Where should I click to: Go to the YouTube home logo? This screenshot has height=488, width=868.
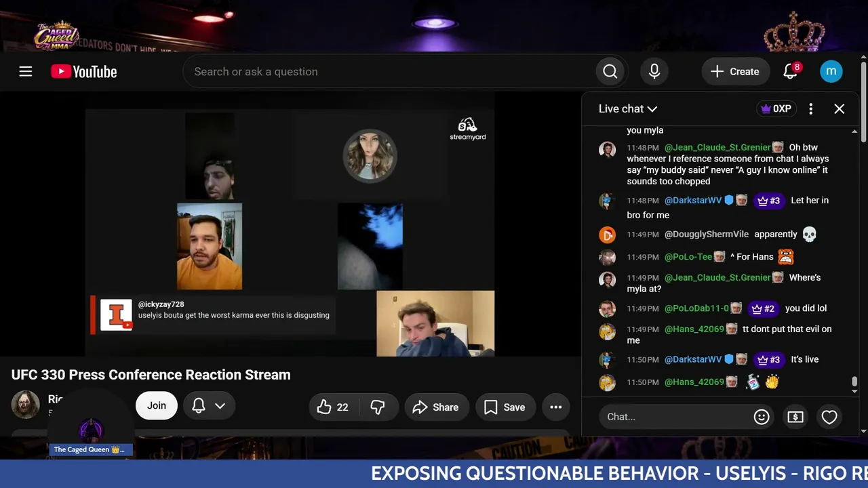click(84, 72)
